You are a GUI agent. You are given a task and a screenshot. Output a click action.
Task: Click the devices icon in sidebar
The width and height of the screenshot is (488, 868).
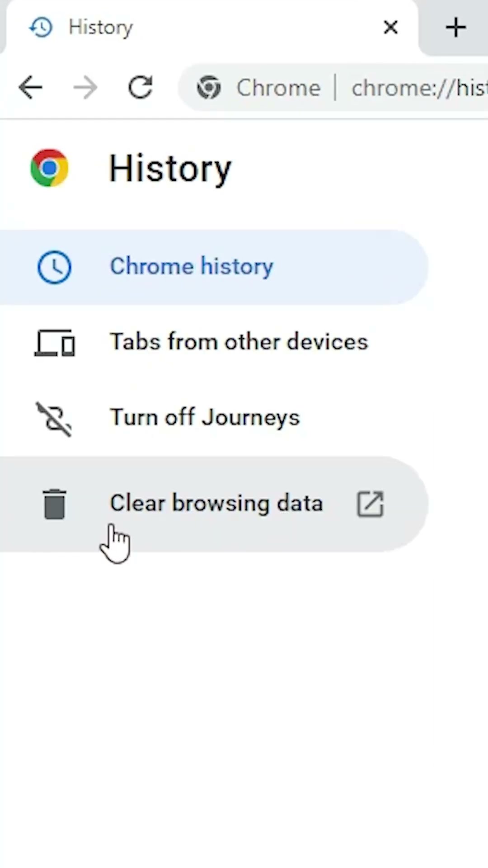55,343
